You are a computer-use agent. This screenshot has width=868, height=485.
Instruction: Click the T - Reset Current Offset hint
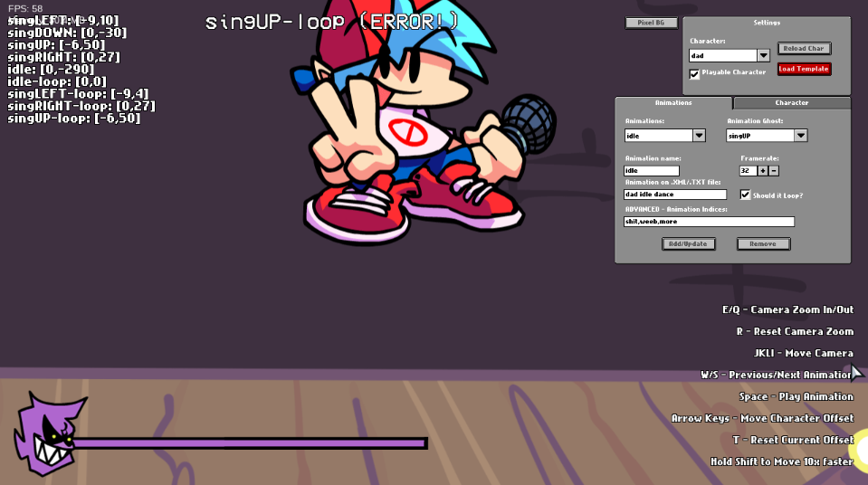pos(793,440)
